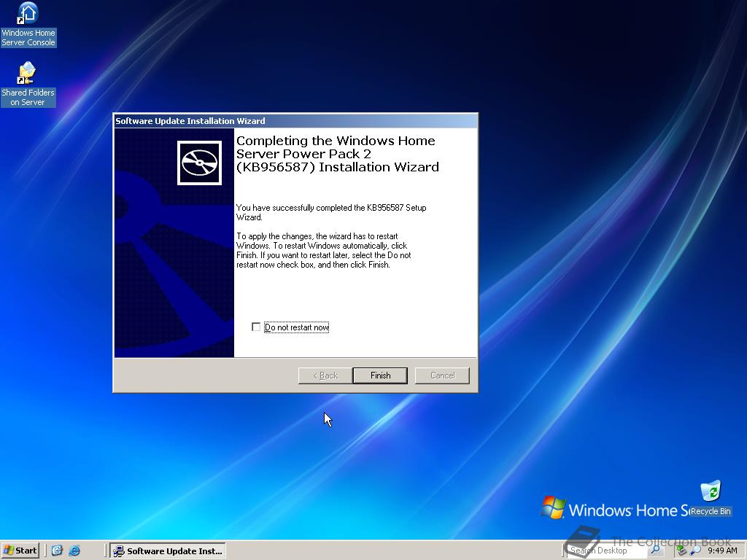
Task: Select Shared Folders on Server desktop icon
Action: [x=28, y=85]
